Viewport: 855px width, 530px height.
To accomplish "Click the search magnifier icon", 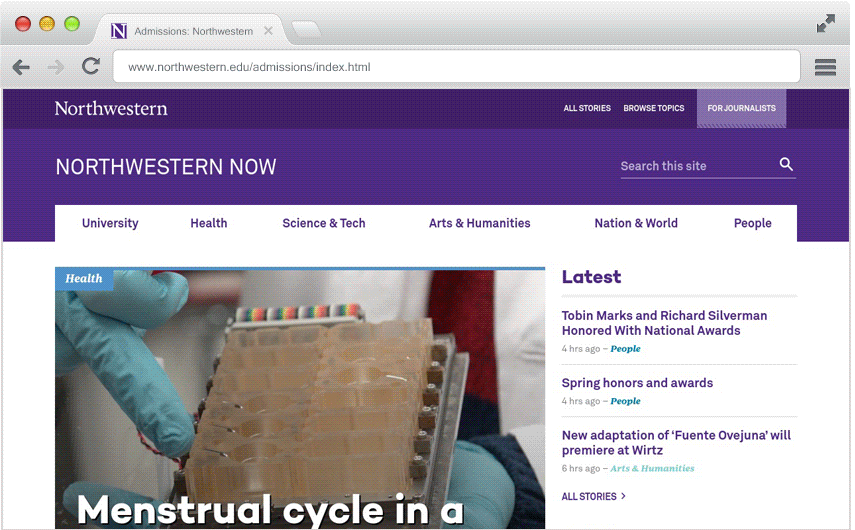I will (x=786, y=164).
